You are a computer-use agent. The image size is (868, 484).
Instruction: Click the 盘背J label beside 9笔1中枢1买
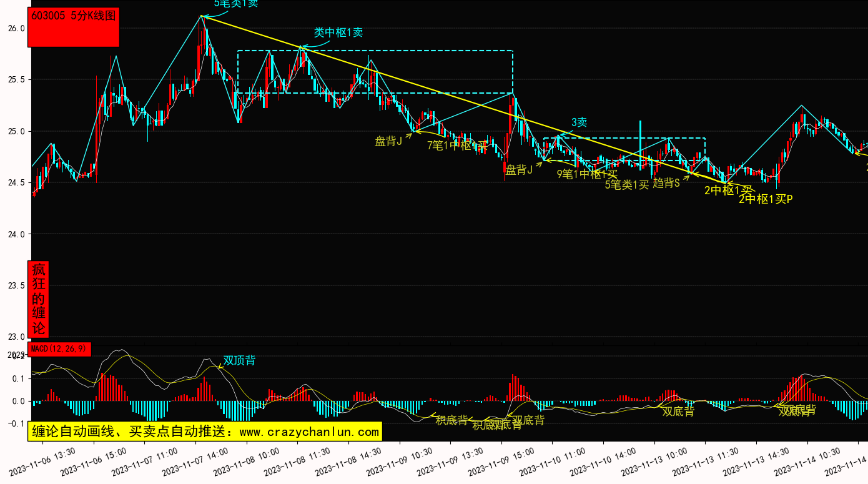coord(519,170)
